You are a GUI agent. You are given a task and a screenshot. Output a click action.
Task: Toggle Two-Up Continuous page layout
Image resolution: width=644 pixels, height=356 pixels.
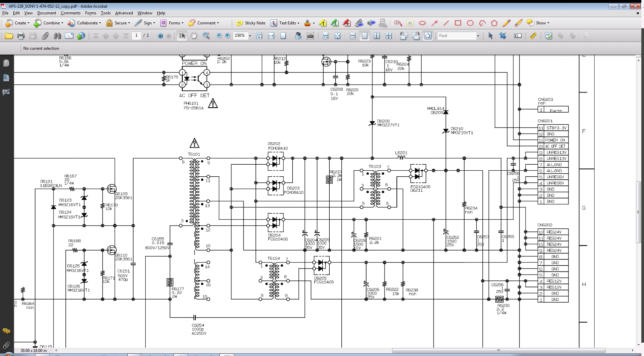(x=389, y=36)
